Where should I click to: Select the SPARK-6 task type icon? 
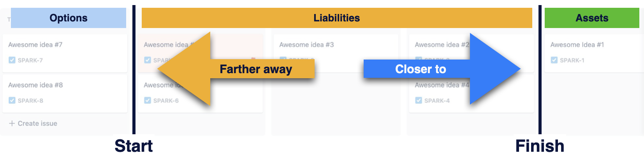148,101
